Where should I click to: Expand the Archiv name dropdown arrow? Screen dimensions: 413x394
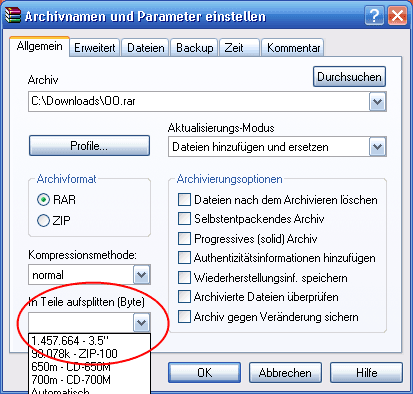pos(377,101)
